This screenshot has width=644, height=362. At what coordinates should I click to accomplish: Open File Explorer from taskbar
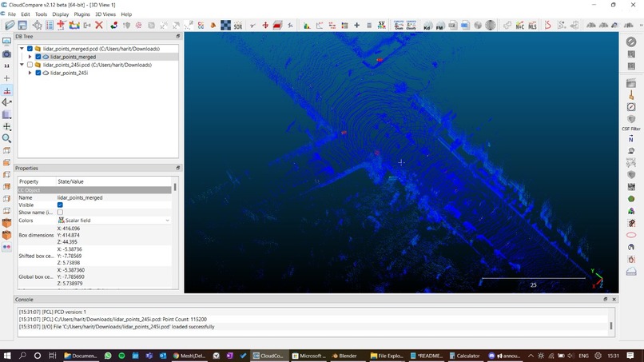tap(387, 356)
